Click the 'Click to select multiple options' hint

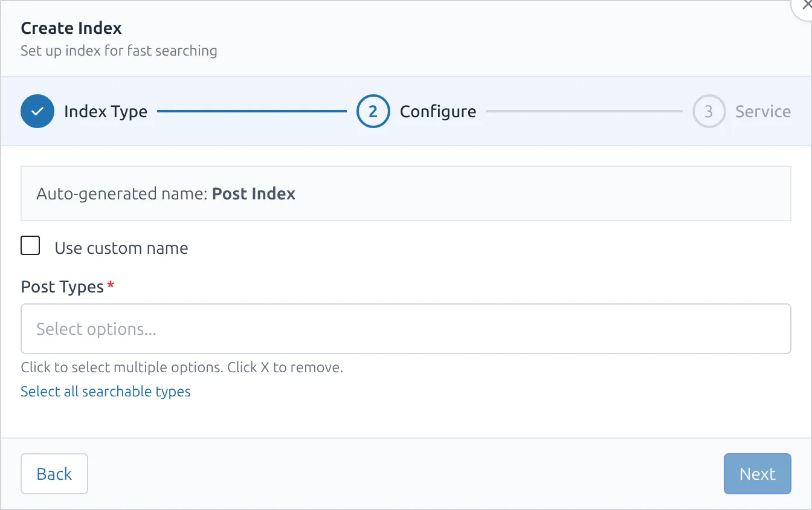pyautogui.click(x=182, y=367)
